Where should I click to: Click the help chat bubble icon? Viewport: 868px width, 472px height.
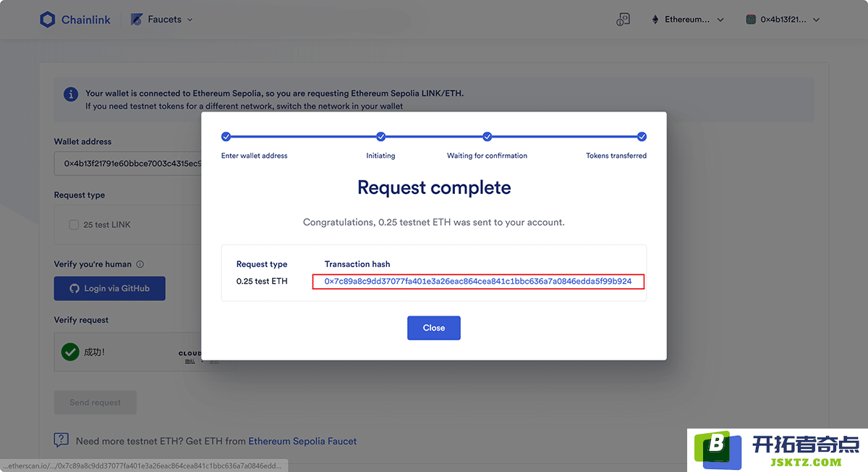61,440
